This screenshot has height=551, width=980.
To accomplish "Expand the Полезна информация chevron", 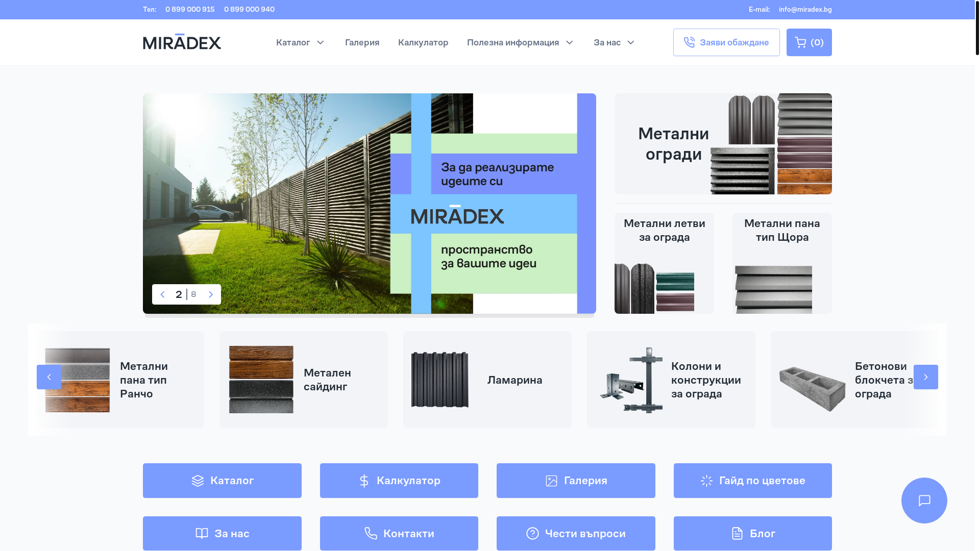I will click(x=570, y=42).
